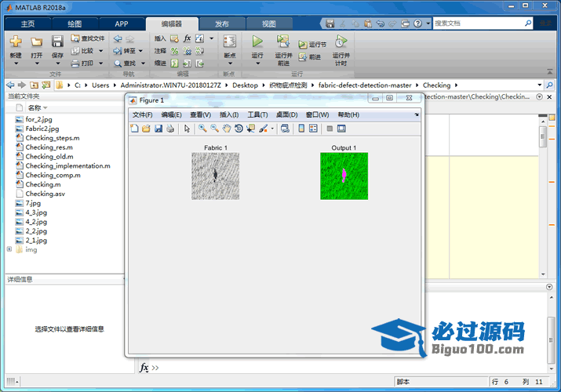Click the save figure icon
Image resolution: width=561 pixels, height=392 pixels.
pos(158,129)
